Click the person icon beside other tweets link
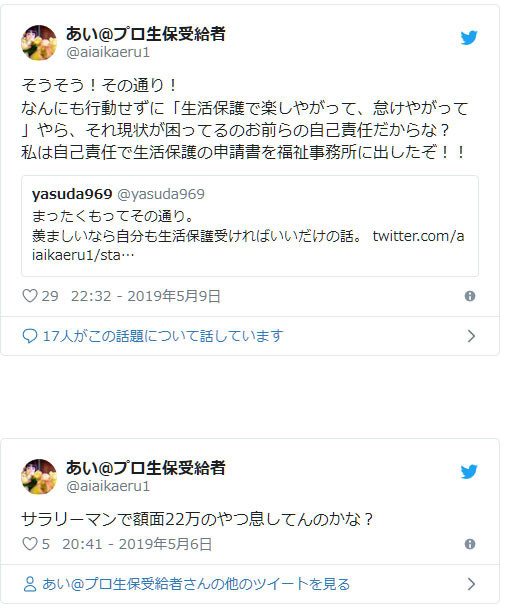The width and height of the screenshot is (520, 612). (30, 584)
